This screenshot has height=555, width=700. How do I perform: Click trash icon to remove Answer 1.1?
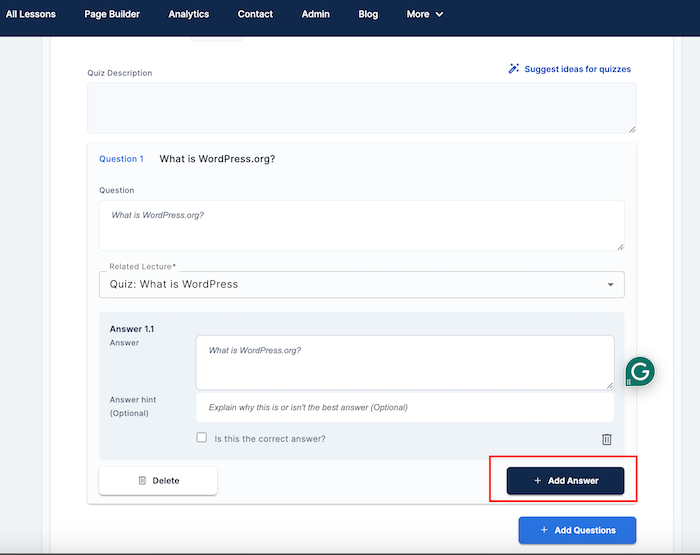tap(607, 439)
